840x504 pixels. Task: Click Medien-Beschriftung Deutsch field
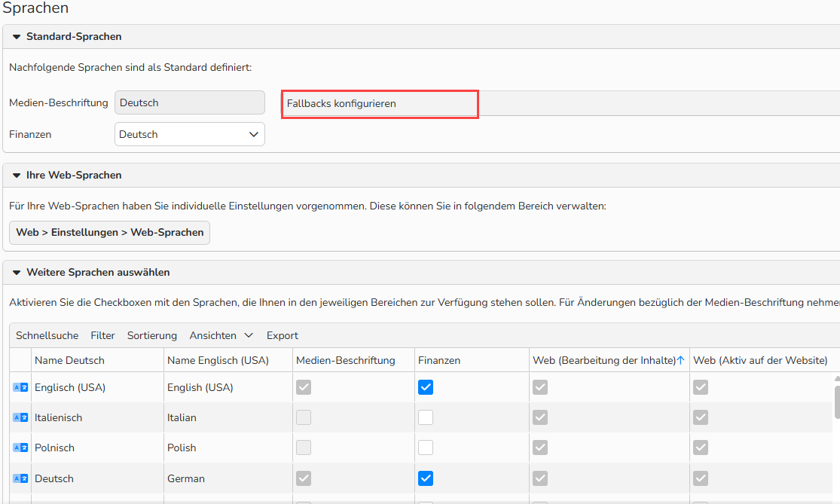tap(190, 103)
